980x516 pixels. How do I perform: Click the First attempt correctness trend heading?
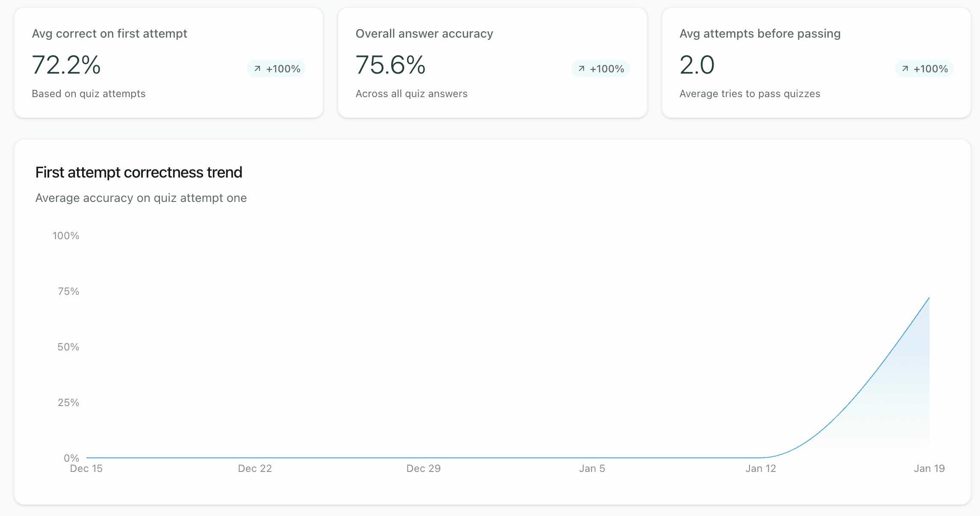[x=139, y=172]
